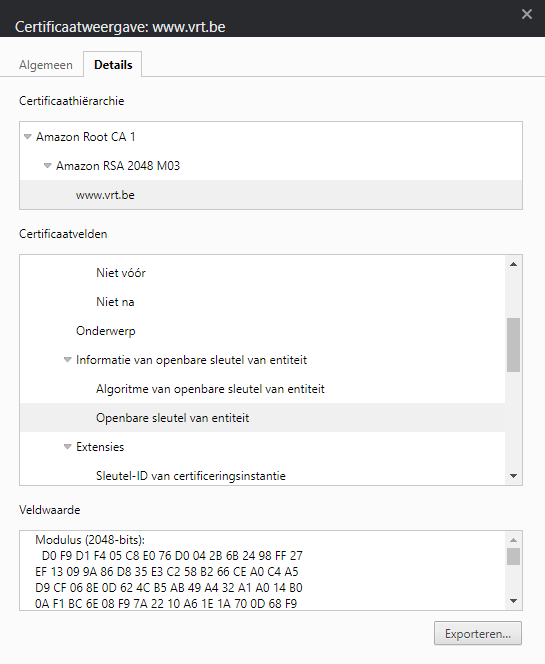Click down arrow of Veldwaarde scrollbar
545x664 pixels.
click(514, 601)
